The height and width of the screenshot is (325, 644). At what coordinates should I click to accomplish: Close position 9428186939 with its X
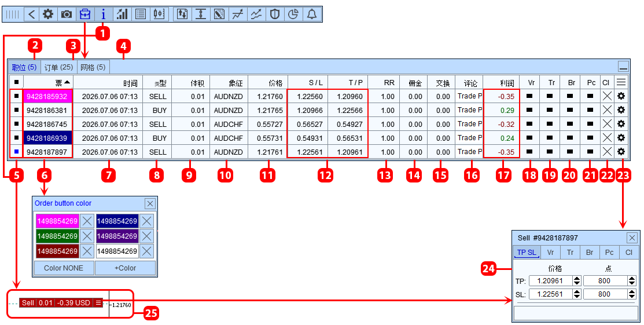[x=607, y=138]
